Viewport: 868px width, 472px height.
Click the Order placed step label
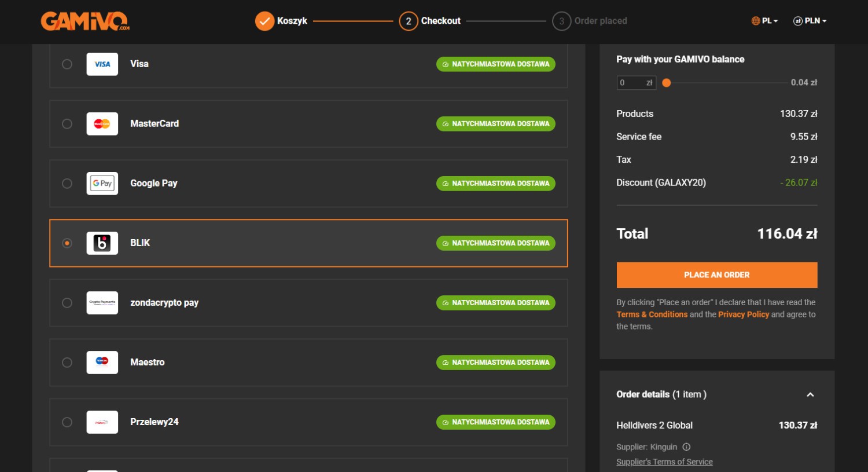601,21
